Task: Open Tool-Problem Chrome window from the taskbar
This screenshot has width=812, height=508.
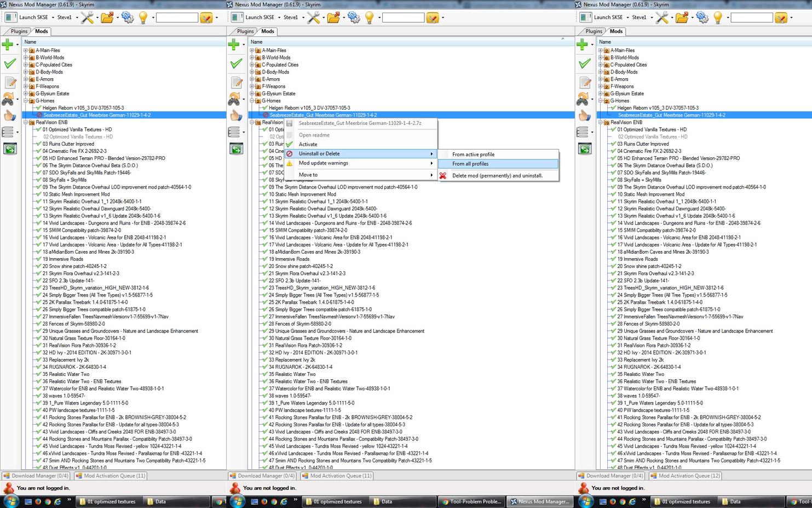Action: 471,501
